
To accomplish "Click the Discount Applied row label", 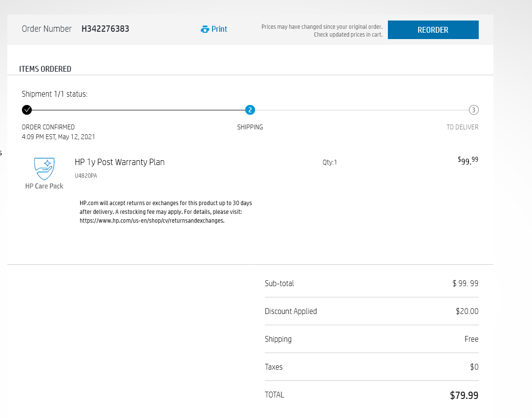I will [x=291, y=311].
